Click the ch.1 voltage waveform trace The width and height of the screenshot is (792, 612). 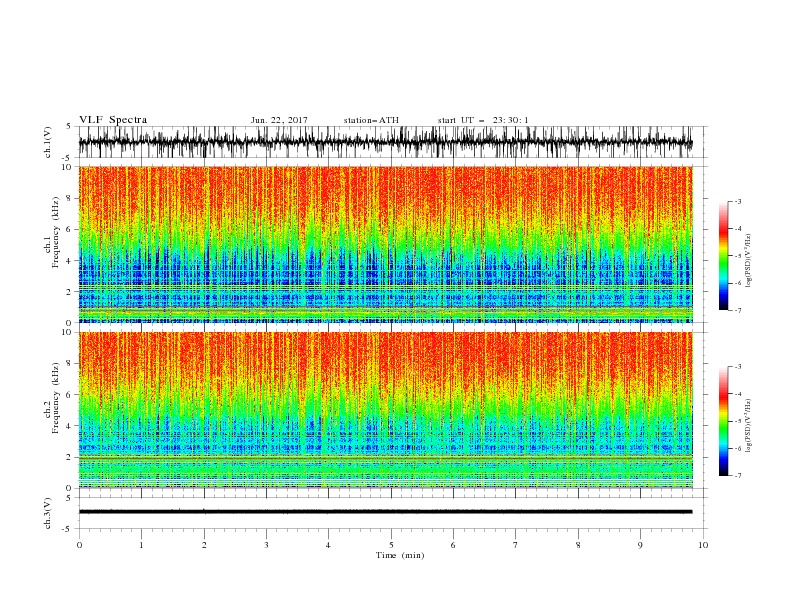(x=385, y=142)
